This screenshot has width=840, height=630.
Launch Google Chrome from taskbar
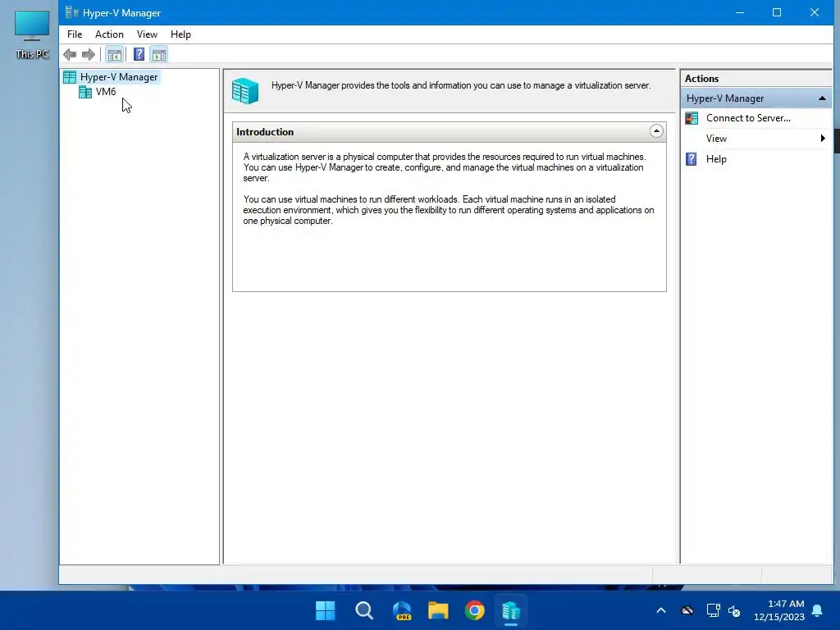[x=475, y=610]
